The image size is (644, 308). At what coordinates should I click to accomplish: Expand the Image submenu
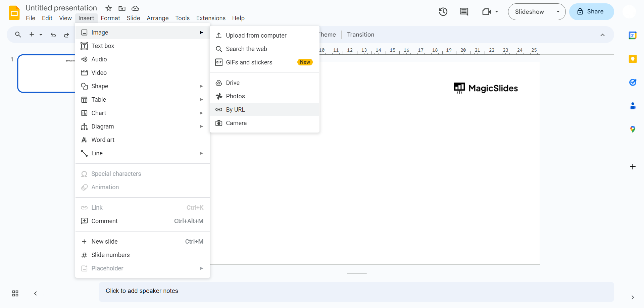(143, 33)
